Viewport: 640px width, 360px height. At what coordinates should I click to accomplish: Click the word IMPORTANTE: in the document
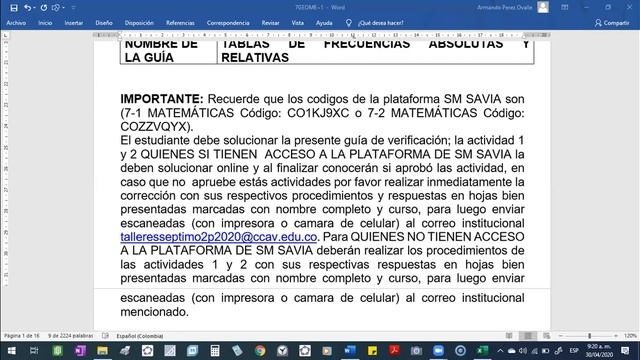pos(162,99)
